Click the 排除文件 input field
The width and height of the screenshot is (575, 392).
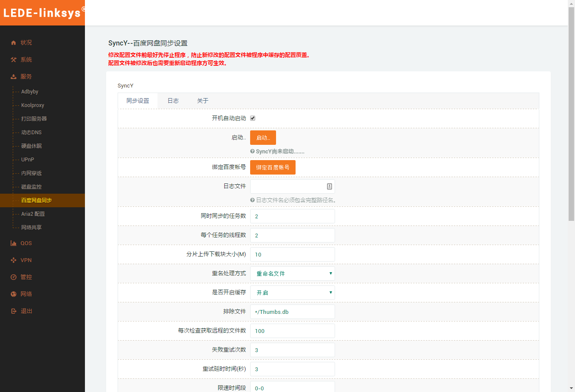pos(292,312)
